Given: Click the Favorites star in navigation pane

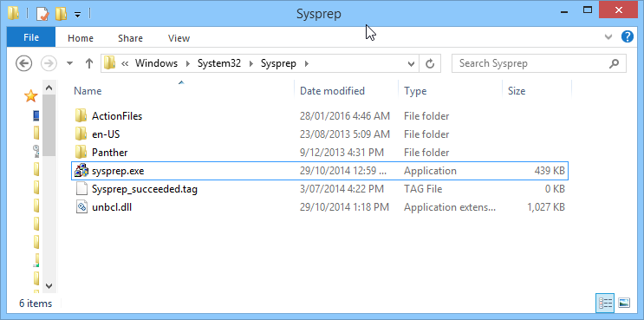Looking at the screenshot, I should pyautogui.click(x=31, y=96).
